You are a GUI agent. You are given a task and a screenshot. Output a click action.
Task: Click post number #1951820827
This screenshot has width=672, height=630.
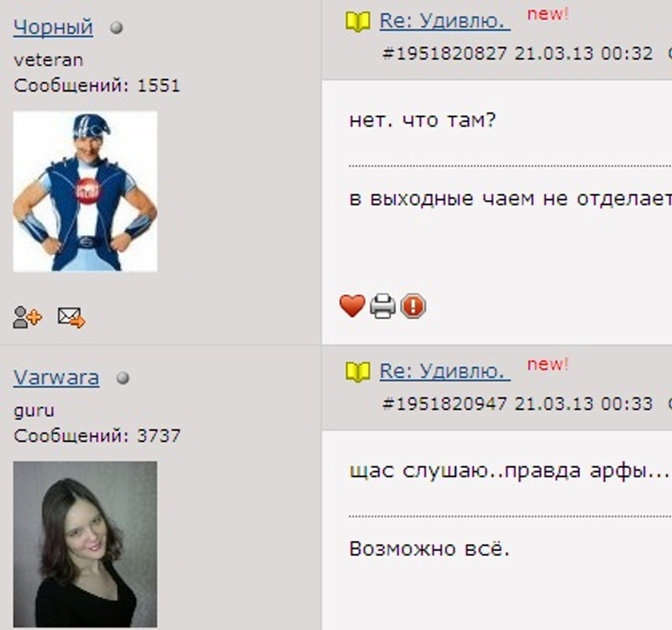click(x=445, y=54)
